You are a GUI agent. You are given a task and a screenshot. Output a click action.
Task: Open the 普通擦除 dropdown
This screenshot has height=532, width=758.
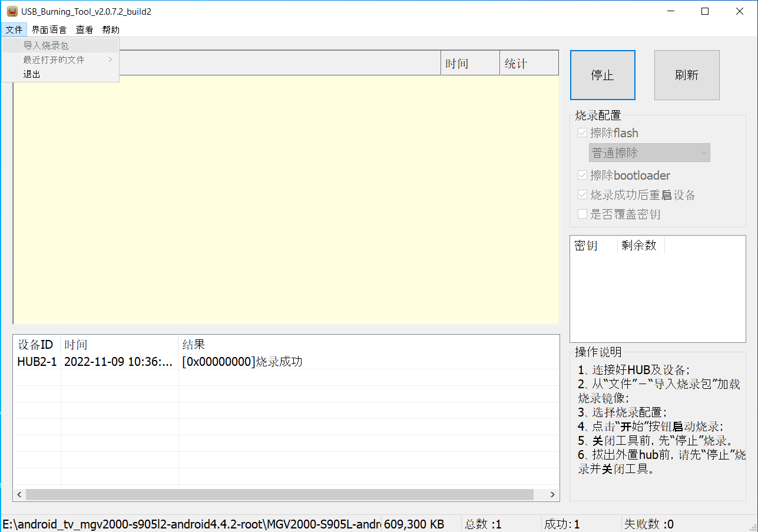[x=650, y=153]
